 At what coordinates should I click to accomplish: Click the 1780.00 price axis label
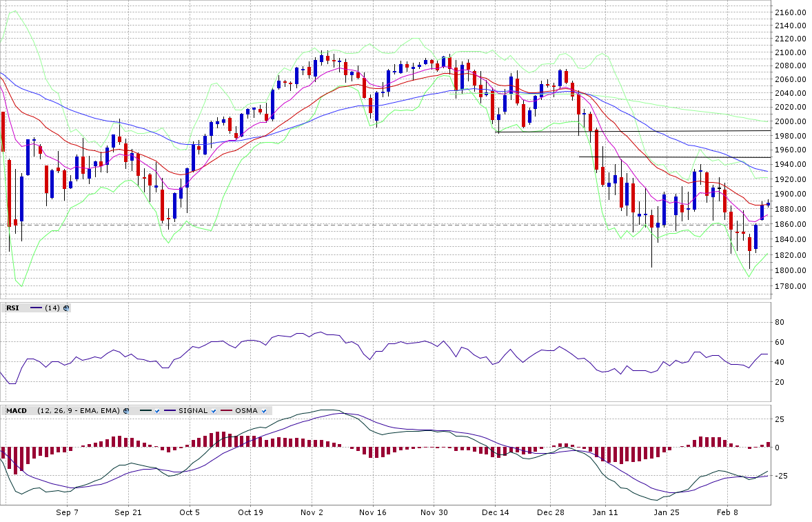click(791, 286)
